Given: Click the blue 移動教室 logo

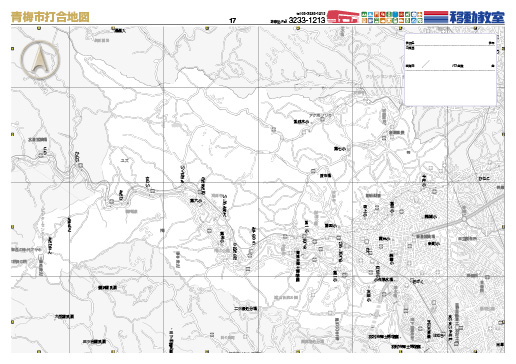Looking at the screenshot, I should pyautogui.click(x=477, y=17).
